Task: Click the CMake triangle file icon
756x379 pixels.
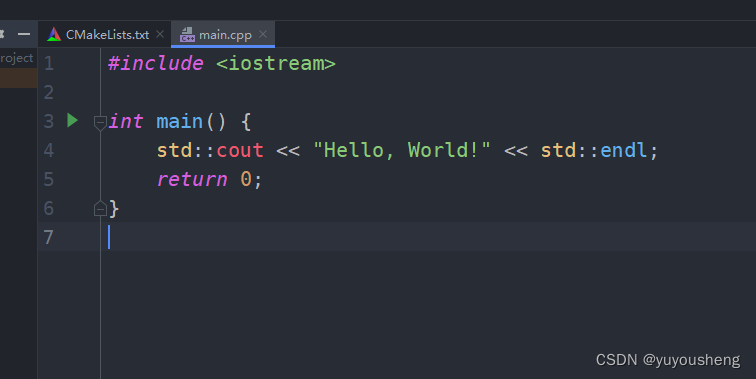Action: tap(54, 34)
